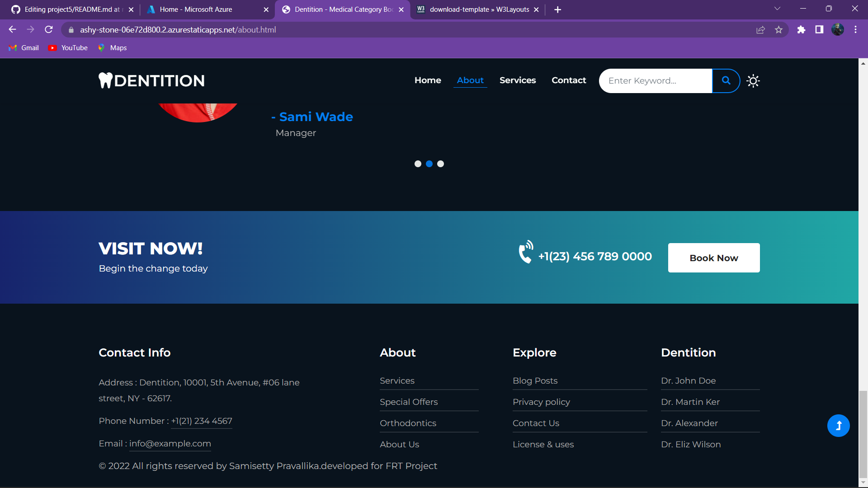Open the Services nav menu item
868x488 pixels.
click(x=518, y=80)
